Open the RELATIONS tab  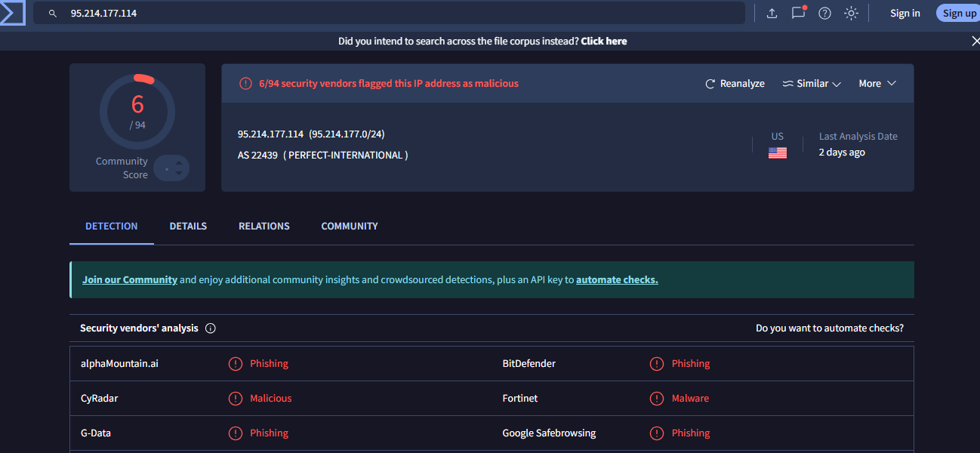pos(264,226)
